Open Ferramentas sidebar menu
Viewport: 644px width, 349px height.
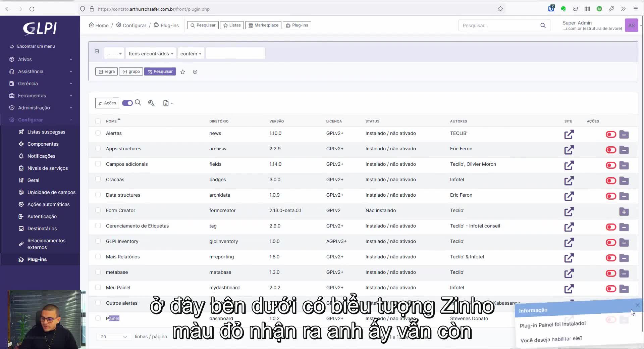[x=40, y=96]
